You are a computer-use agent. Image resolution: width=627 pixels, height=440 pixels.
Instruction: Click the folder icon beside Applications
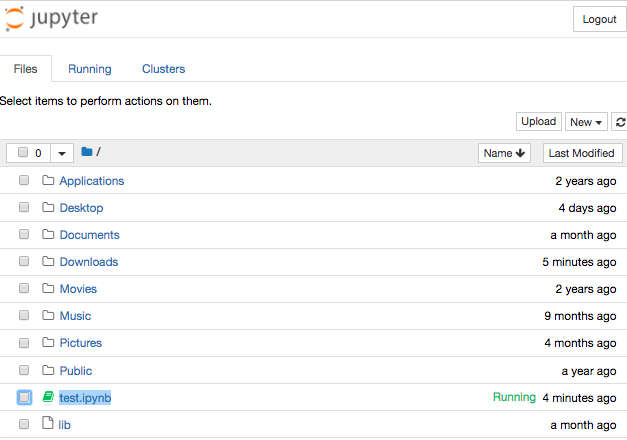pyautogui.click(x=48, y=180)
